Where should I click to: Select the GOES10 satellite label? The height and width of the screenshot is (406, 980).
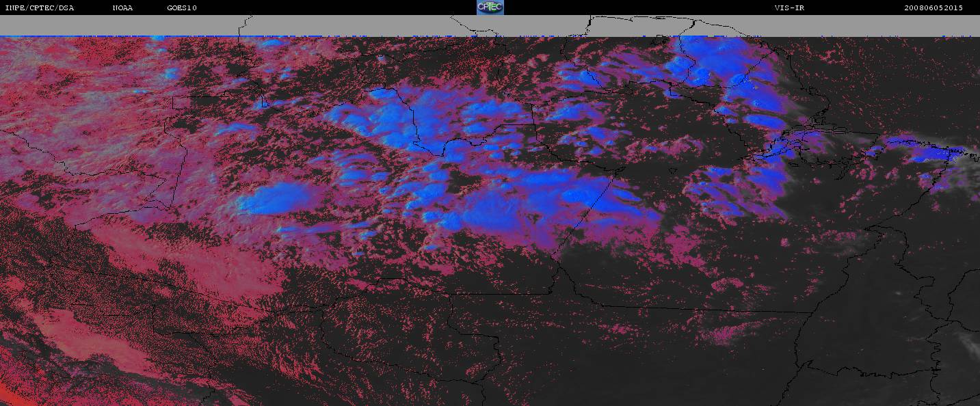click(x=182, y=8)
